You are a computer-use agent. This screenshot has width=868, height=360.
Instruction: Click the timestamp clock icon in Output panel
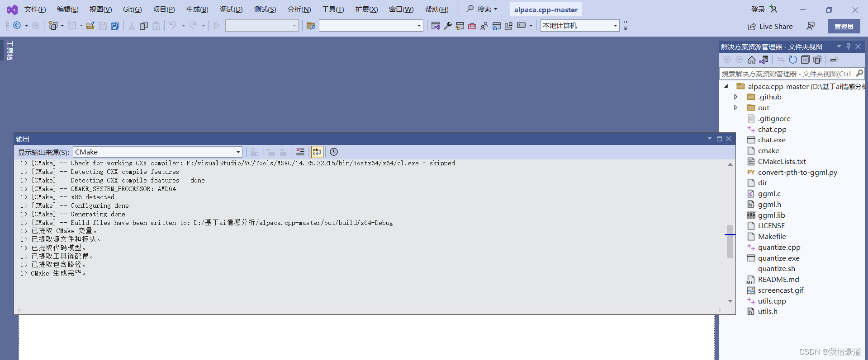[x=334, y=152]
